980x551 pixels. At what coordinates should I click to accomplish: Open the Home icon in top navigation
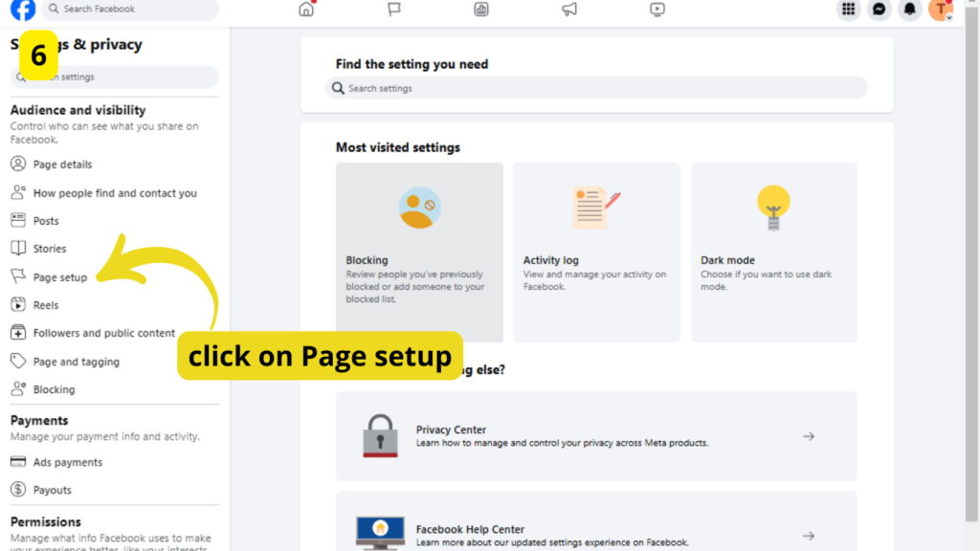click(306, 10)
